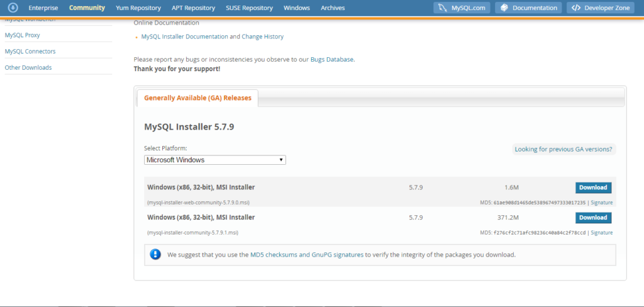Download the 371.2M community installer
Screen dimensions: 644x307
pos(593,218)
